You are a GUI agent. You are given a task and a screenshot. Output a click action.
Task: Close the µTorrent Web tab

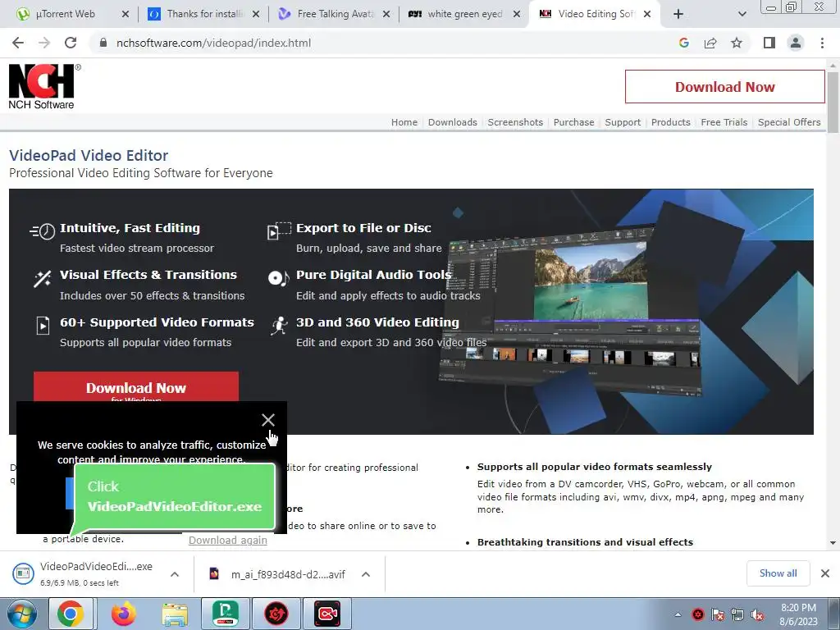[126, 14]
